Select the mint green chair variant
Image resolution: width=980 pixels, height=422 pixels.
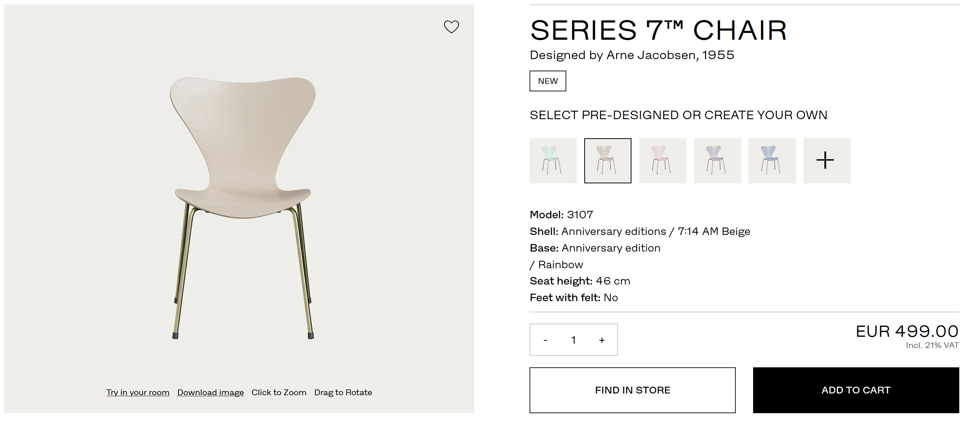tap(553, 161)
